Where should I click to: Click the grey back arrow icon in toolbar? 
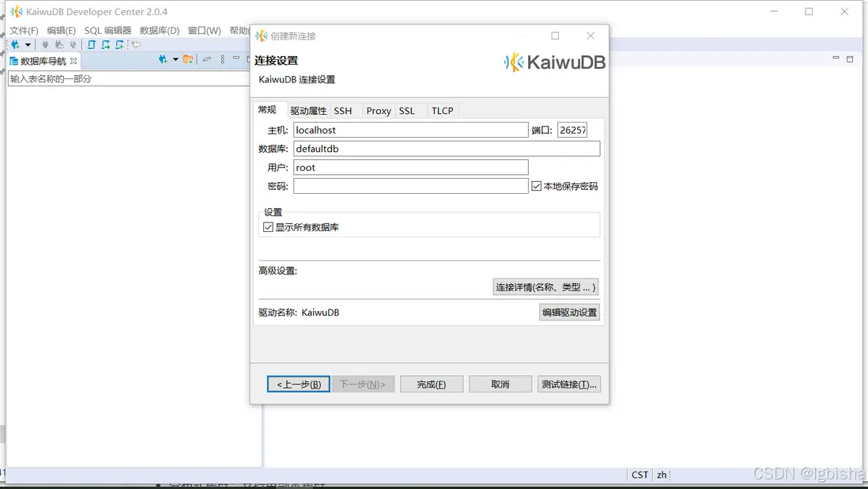[137, 45]
